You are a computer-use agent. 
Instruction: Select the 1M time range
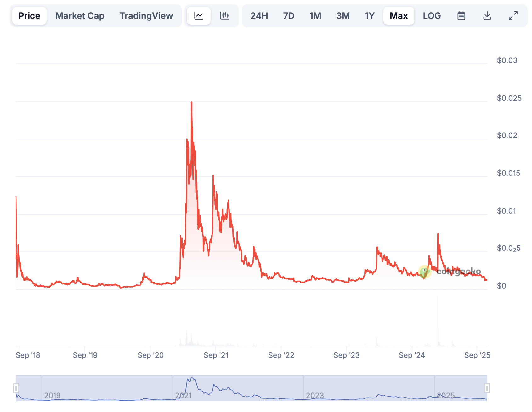click(x=315, y=16)
